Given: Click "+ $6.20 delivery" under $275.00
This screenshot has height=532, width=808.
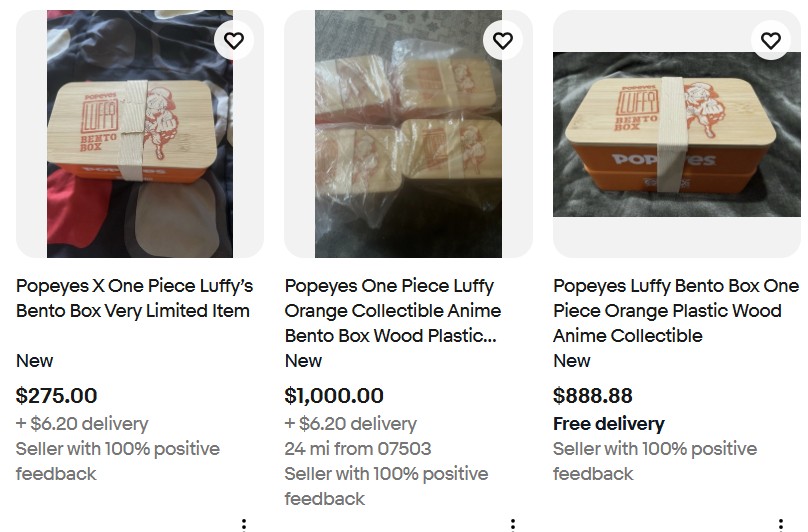Looking at the screenshot, I should pyautogui.click(x=82, y=424).
